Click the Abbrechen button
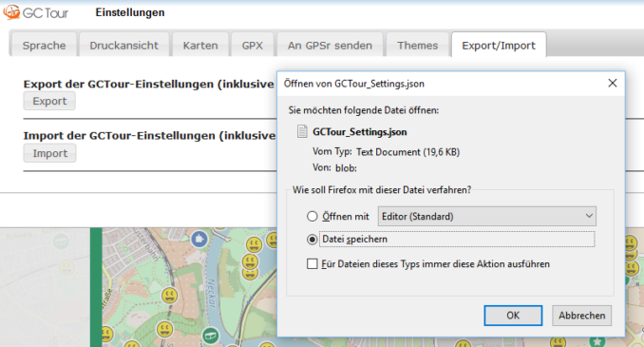Screen dimensions: 644x347 581,316
